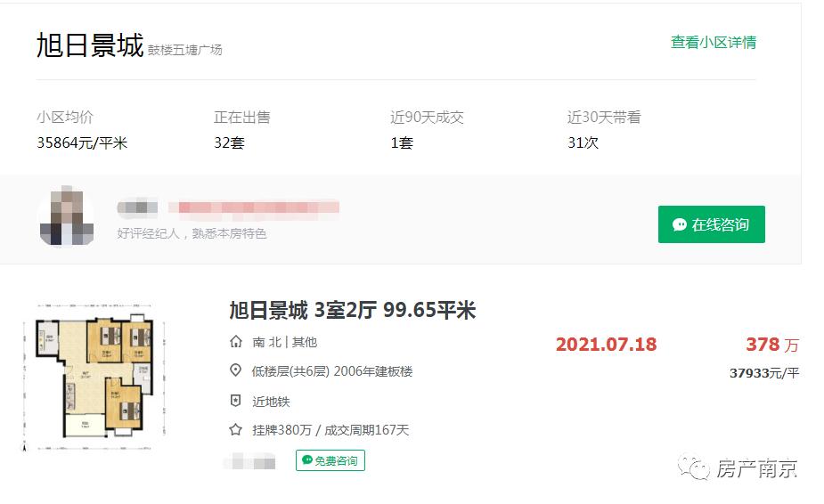Viewport: 824px width, 504px height.
Task: Click the 近90天成交 label
Action: 427,117
